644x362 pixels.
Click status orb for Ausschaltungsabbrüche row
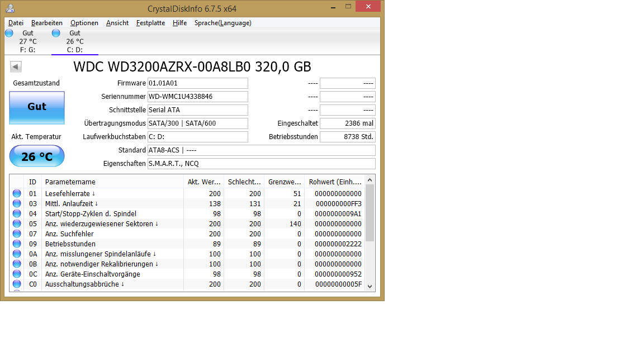[17, 284]
